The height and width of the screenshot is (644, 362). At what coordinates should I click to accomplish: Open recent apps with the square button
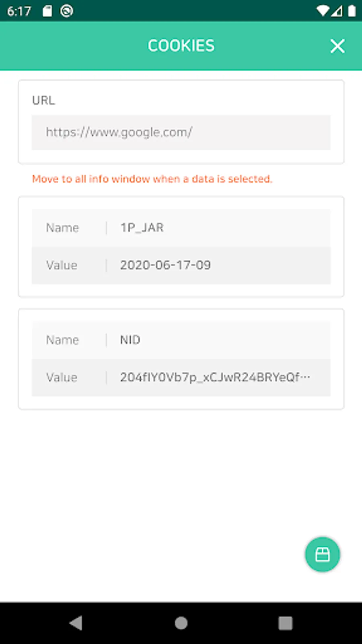click(285, 623)
